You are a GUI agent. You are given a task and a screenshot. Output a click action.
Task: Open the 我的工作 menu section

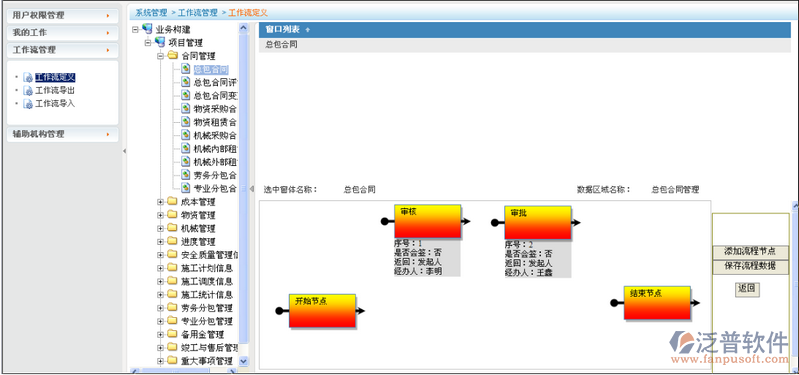click(63, 33)
